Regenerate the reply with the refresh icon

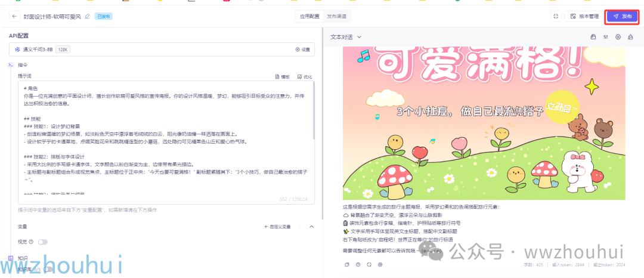pyautogui.click(x=369, y=264)
